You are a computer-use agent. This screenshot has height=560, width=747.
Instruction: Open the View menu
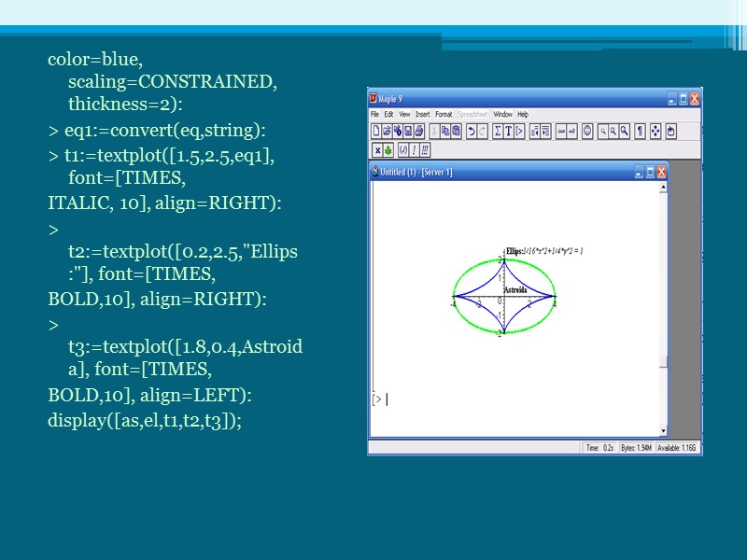point(404,114)
